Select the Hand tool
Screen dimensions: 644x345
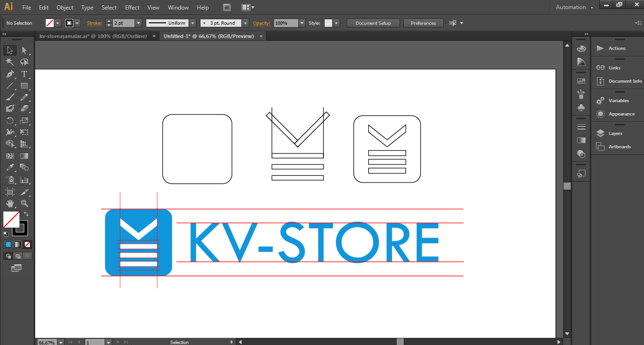click(10, 203)
